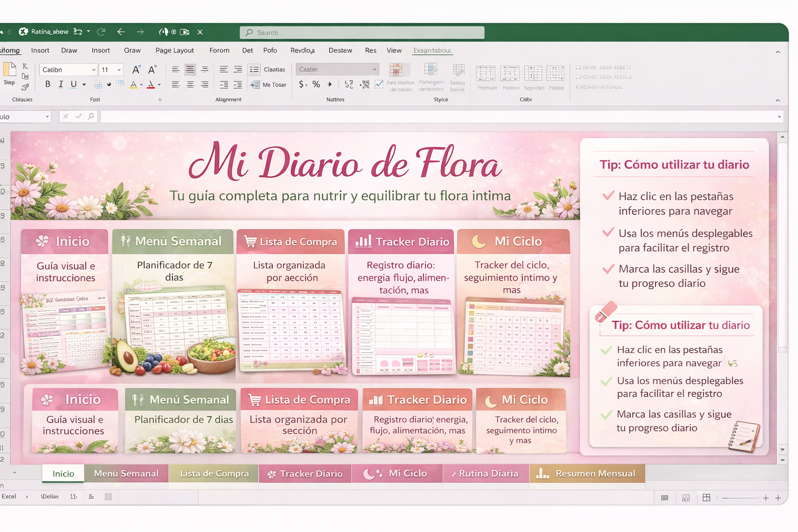The image size is (798, 532).
Task: Click the Format Painter brush icon
Action: [25, 87]
